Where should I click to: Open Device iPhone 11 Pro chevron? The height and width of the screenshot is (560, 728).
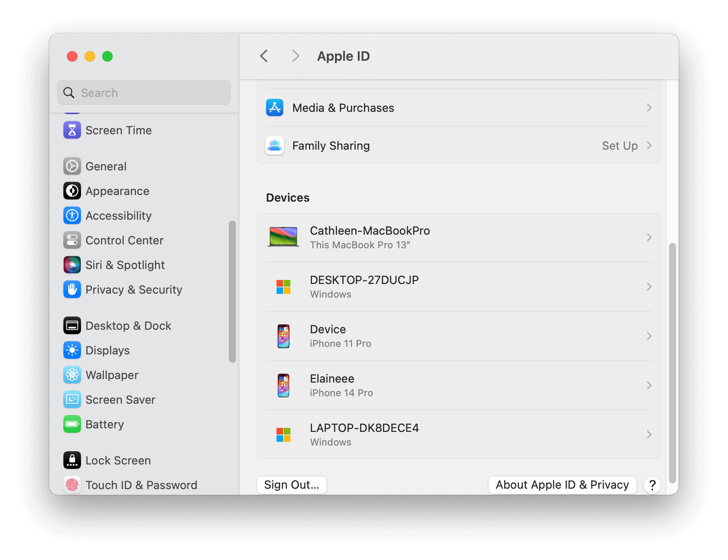click(x=649, y=336)
